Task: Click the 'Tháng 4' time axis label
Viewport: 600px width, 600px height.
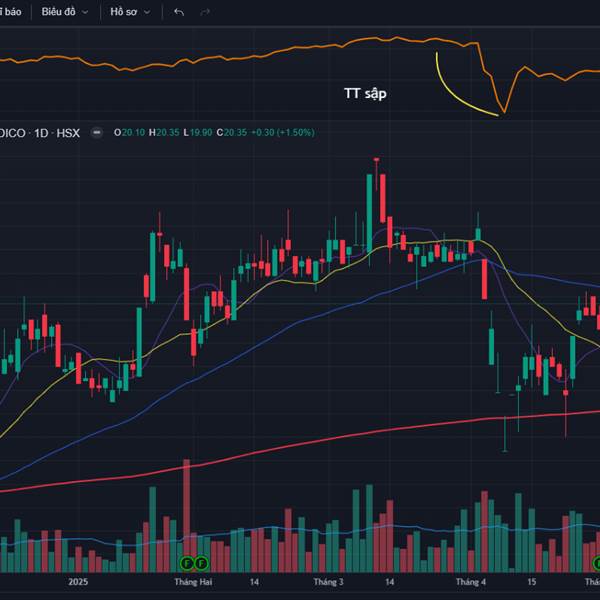Action: [471, 582]
